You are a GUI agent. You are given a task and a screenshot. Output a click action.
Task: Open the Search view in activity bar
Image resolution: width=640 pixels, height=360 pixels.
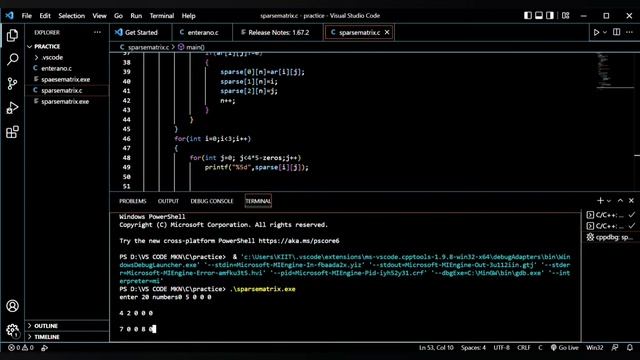tap(12, 60)
